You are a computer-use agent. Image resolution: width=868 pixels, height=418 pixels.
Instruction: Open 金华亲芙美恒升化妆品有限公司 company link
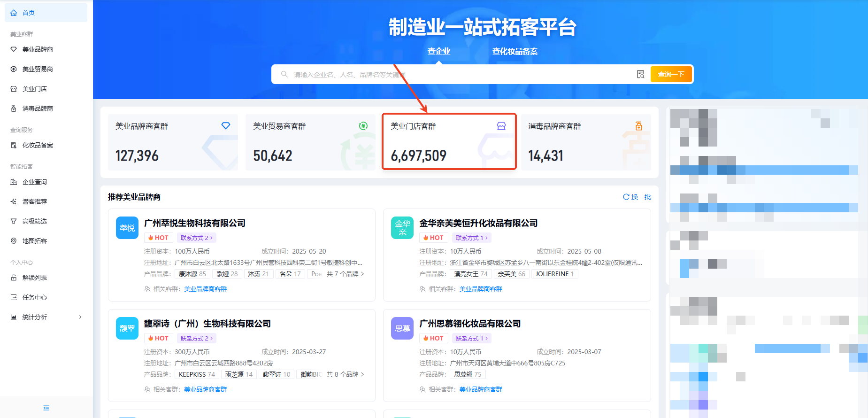478,223
